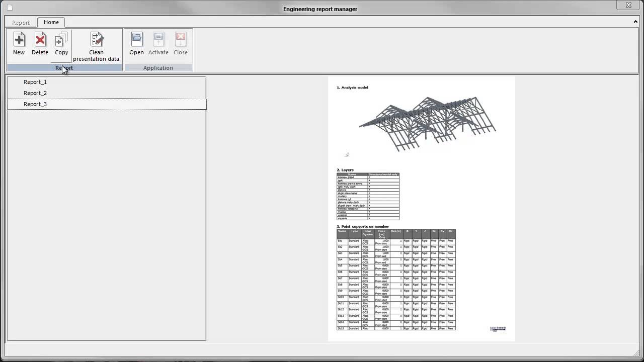Click the '1. Analysis model' heading
644x362 pixels.
coord(352,87)
